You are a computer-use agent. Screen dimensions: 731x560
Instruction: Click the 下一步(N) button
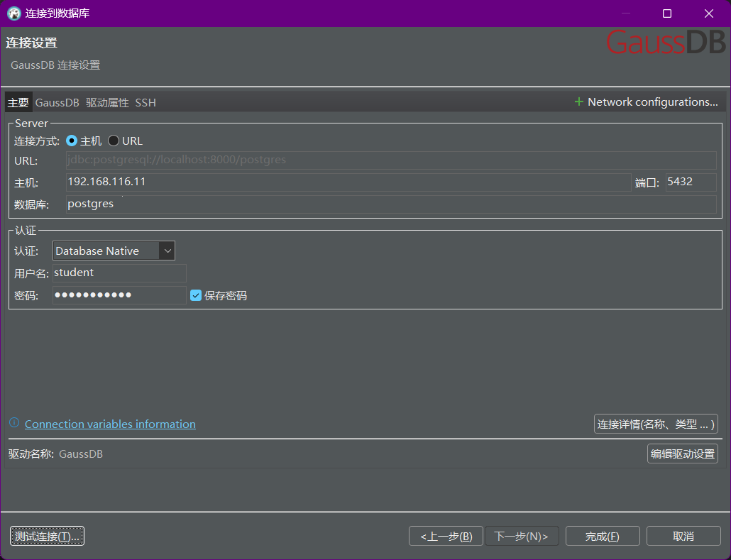coord(521,536)
